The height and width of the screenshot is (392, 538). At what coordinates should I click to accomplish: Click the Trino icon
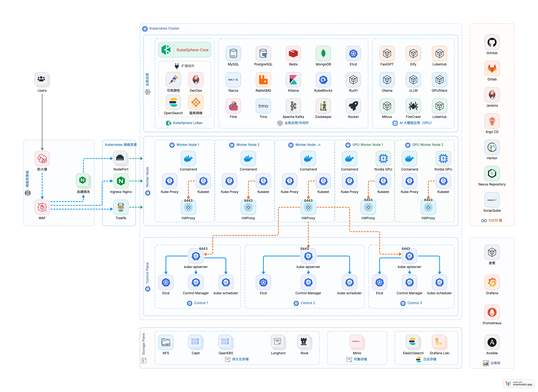pyautogui.click(x=263, y=106)
